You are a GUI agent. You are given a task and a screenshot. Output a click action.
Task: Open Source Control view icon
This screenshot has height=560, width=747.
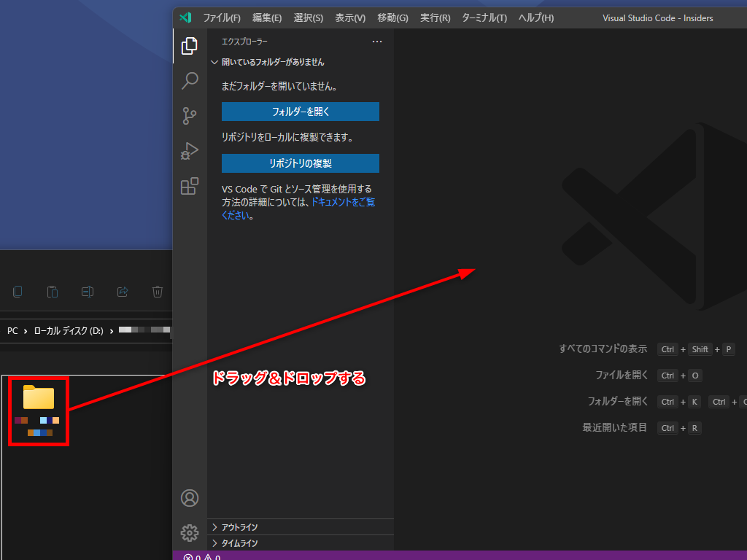(190, 116)
